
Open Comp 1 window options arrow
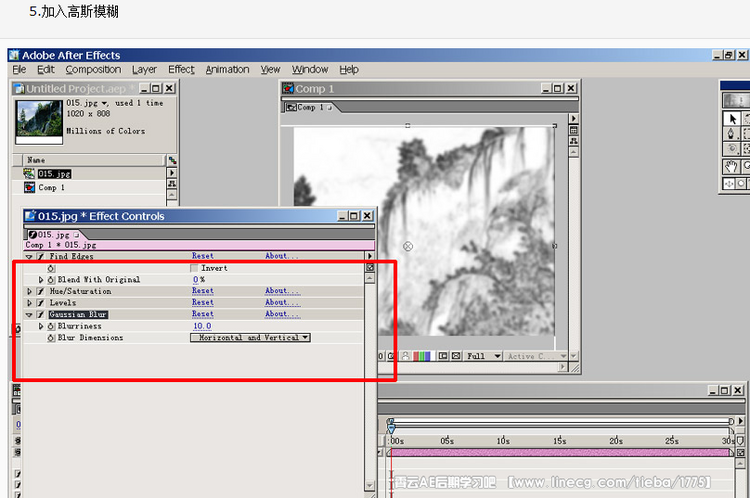tap(574, 119)
